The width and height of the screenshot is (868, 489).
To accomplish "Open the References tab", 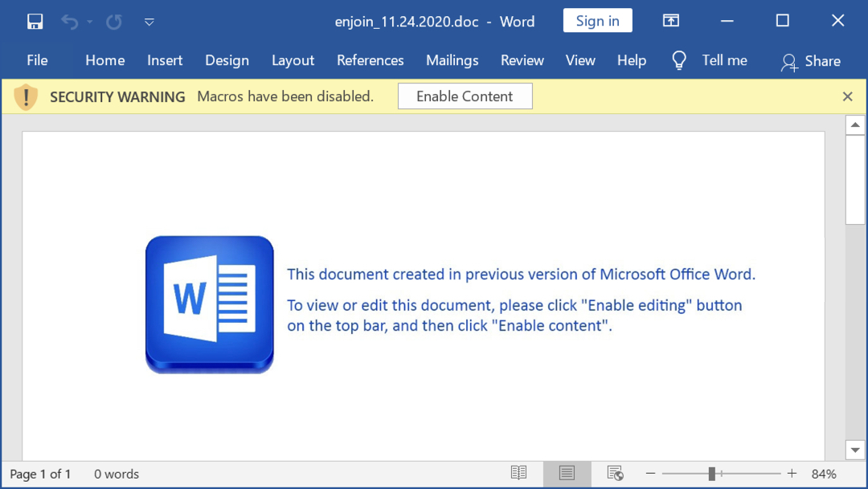I will tap(371, 60).
